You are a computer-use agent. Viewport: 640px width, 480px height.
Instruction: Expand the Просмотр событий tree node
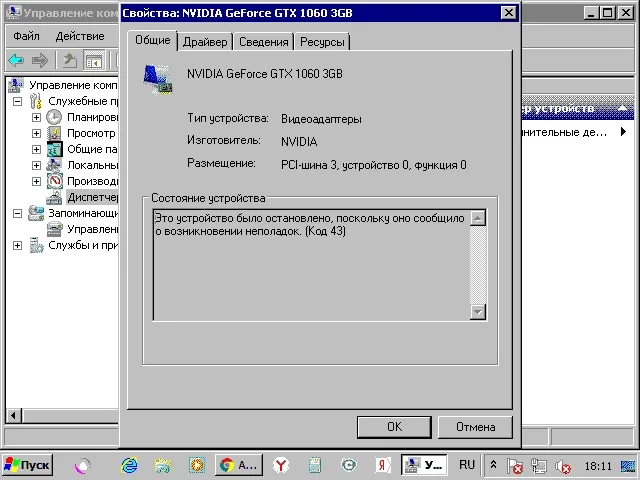pos(36,133)
